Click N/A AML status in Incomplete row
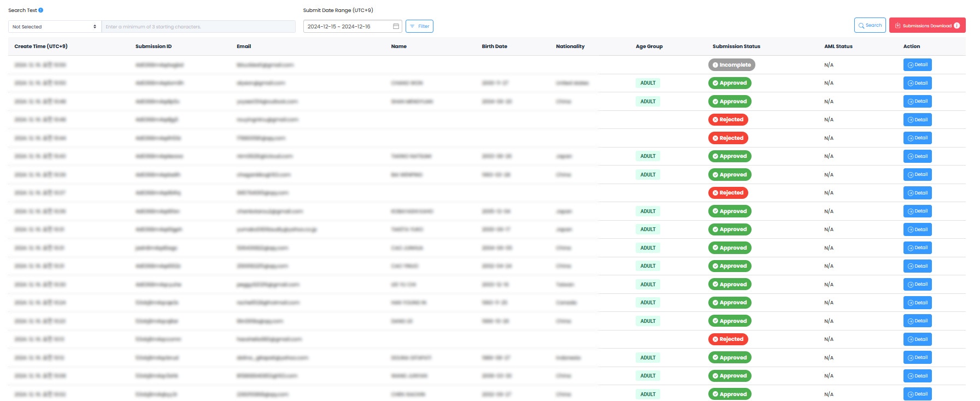Screen dimensions: 980x401 click(829, 65)
